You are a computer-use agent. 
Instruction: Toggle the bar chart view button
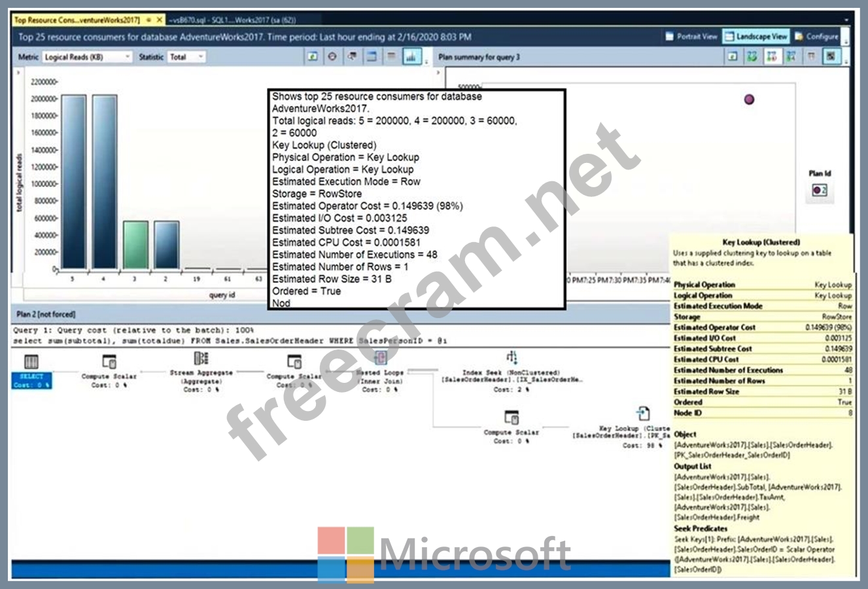point(411,57)
